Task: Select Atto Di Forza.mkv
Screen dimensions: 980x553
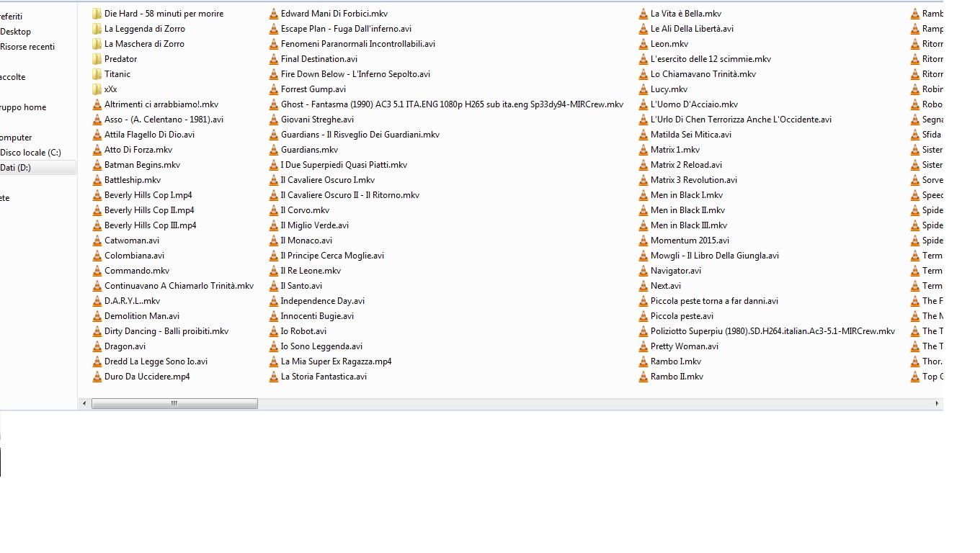Action: pos(138,150)
